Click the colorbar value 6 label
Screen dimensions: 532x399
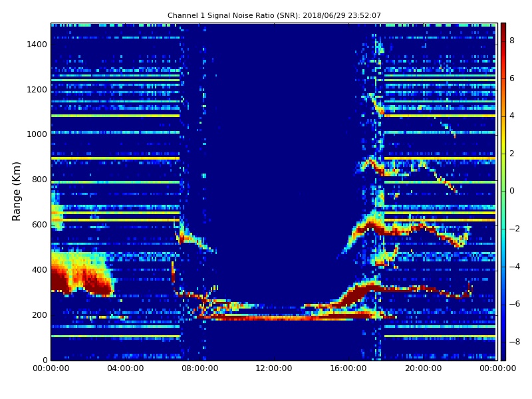pyautogui.click(x=512, y=78)
